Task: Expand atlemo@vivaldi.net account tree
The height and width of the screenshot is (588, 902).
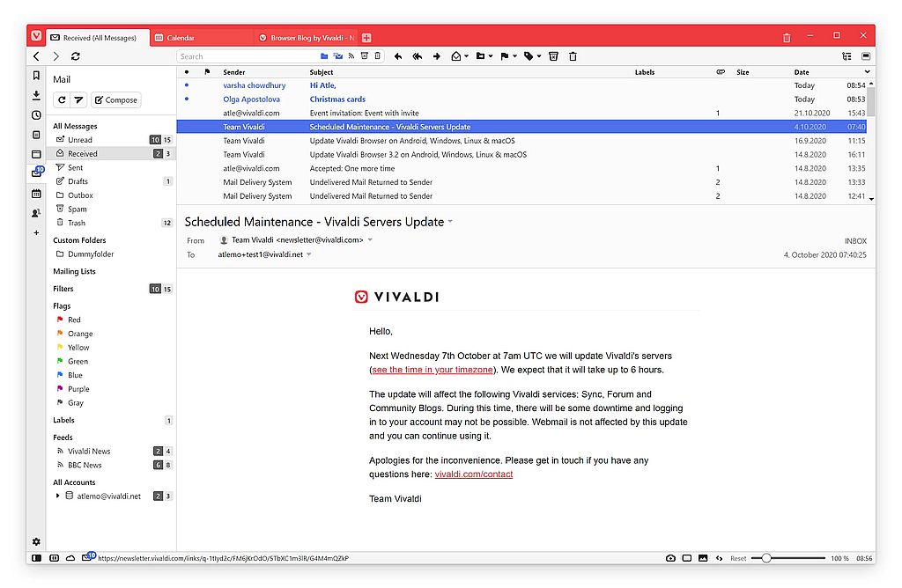Action: 57,496
